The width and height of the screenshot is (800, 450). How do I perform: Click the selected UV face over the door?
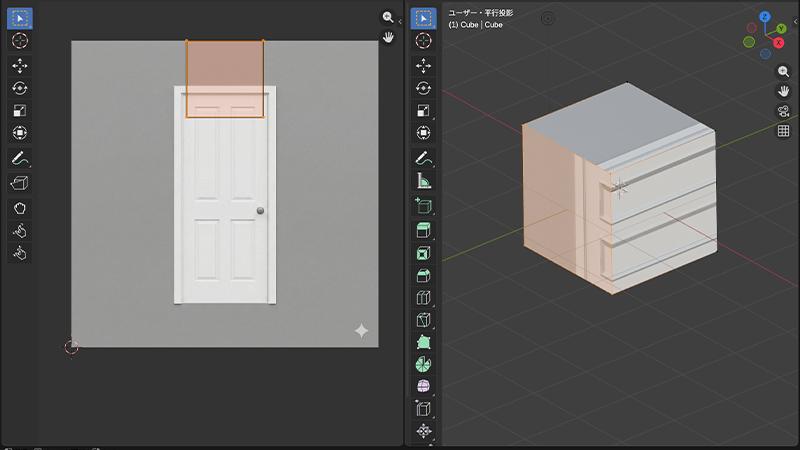225,78
